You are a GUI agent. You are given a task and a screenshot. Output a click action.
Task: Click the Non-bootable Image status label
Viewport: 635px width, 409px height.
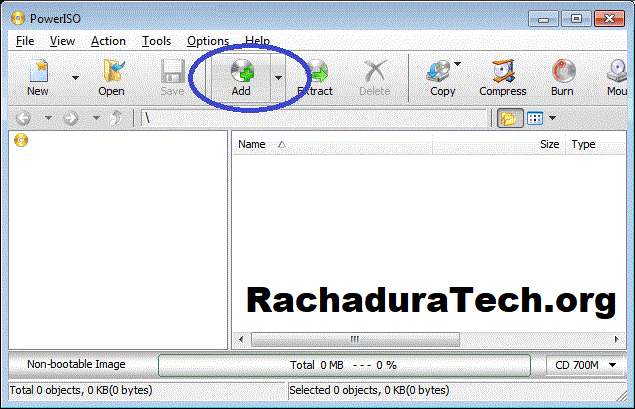[76, 364]
